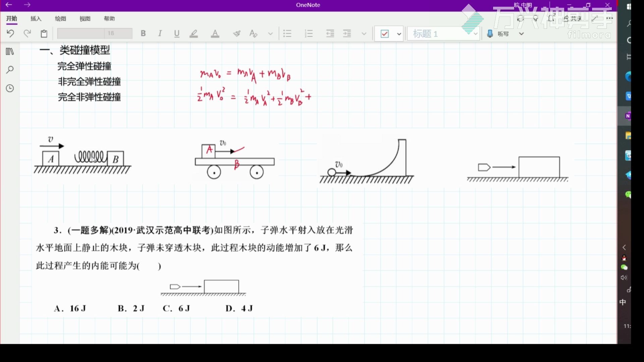Screen dimensions: 644x362
Task: Add a to-do checkbox tag
Action: click(x=385, y=34)
